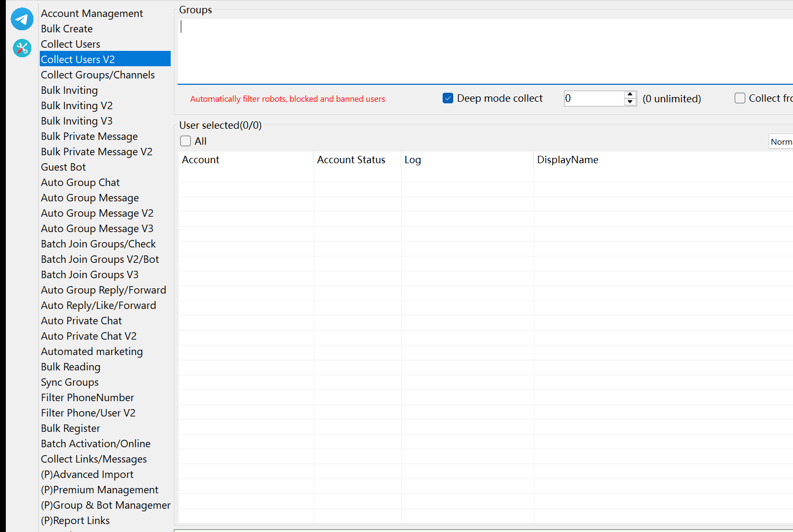Tick the Collect from checkbox
The width and height of the screenshot is (793, 532).
click(x=740, y=98)
